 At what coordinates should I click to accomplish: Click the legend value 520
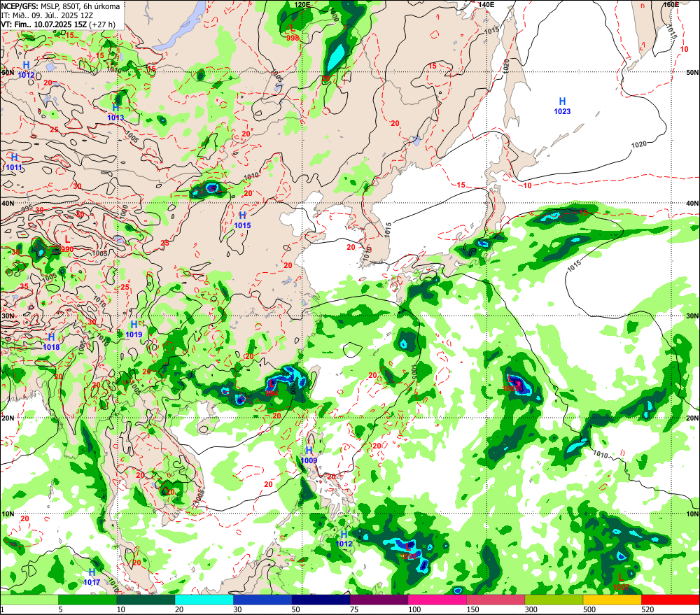pos(647,609)
